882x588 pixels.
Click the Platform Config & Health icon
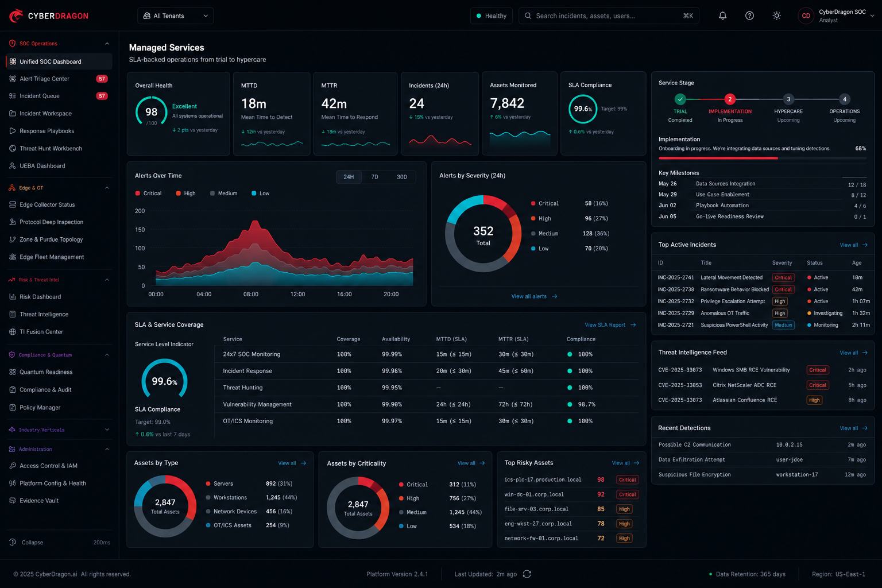click(13, 483)
